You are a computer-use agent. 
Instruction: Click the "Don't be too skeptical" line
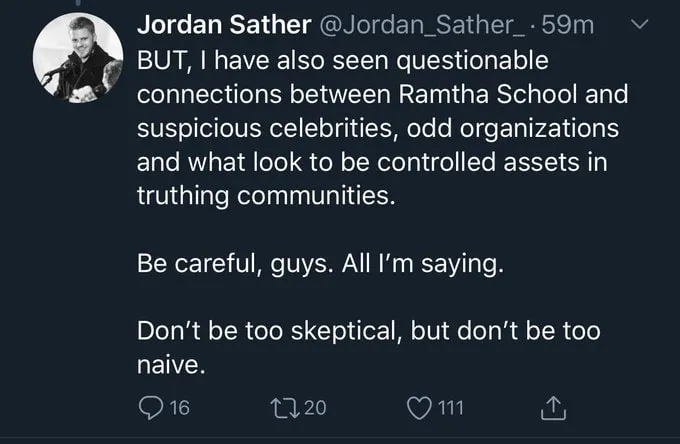pyautogui.click(x=367, y=331)
